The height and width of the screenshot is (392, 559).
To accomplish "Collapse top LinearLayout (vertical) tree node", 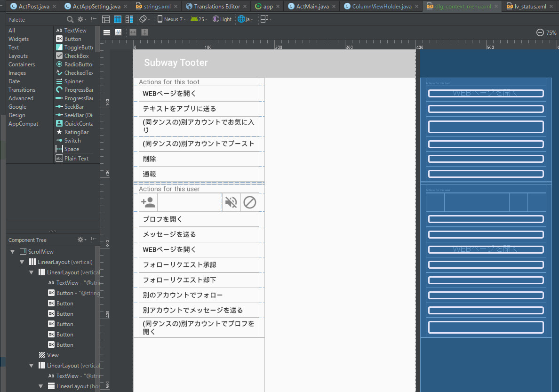I will click(x=22, y=262).
